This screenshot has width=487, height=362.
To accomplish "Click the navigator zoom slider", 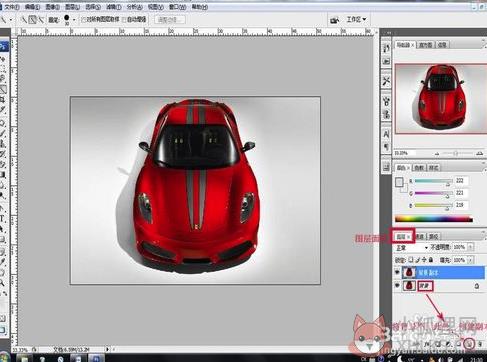I will (457, 153).
